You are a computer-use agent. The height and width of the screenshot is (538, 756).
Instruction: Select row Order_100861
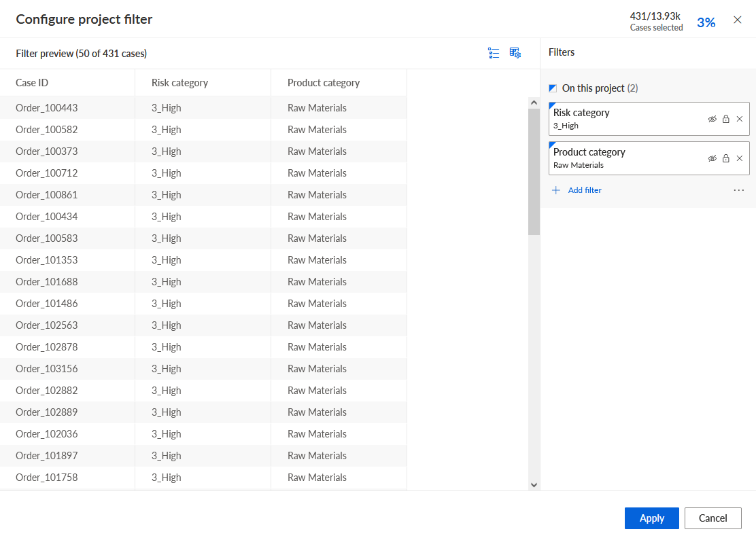(x=203, y=194)
